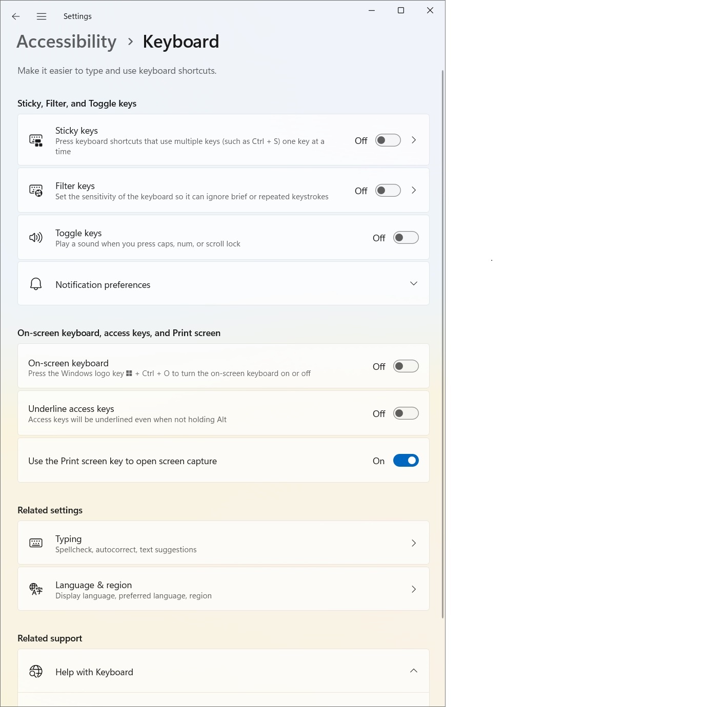Enable the Toggle keys switch
This screenshot has height=707, width=728.
click(406, 238)
